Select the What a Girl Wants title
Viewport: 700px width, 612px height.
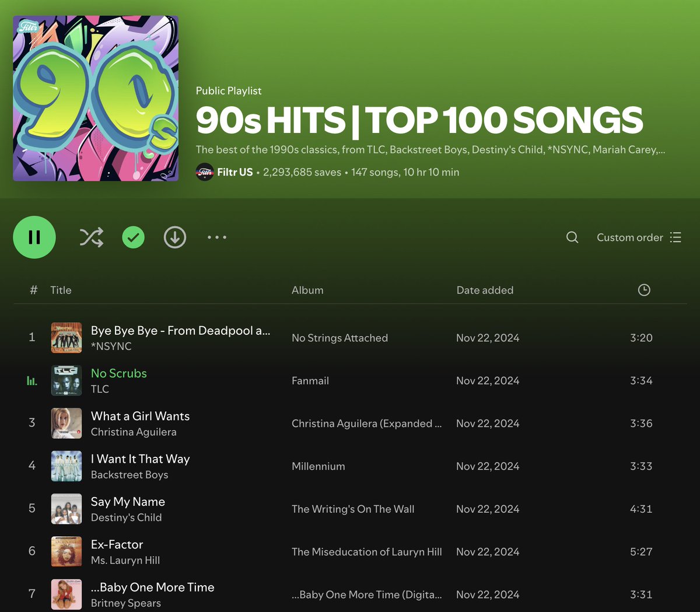(x=140, y=416)
